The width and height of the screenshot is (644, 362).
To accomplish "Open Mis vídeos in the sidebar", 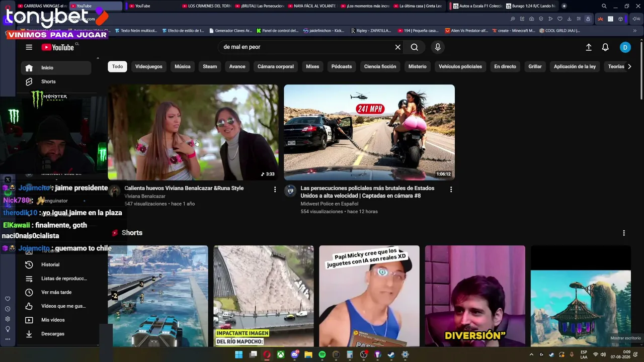I will [x=56, y=320].
